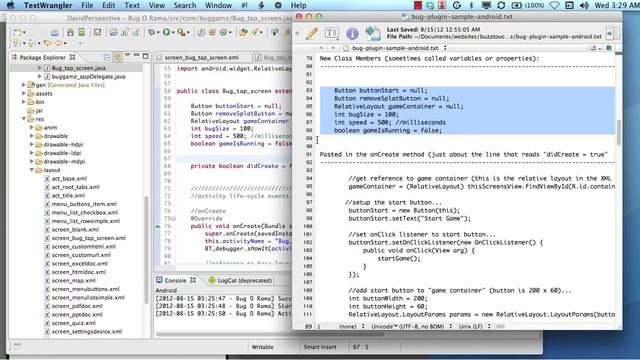Click the Eclipse New wizard toolbar icon
The width and height of the screenshot is (640, 360).
click(17, 32)
